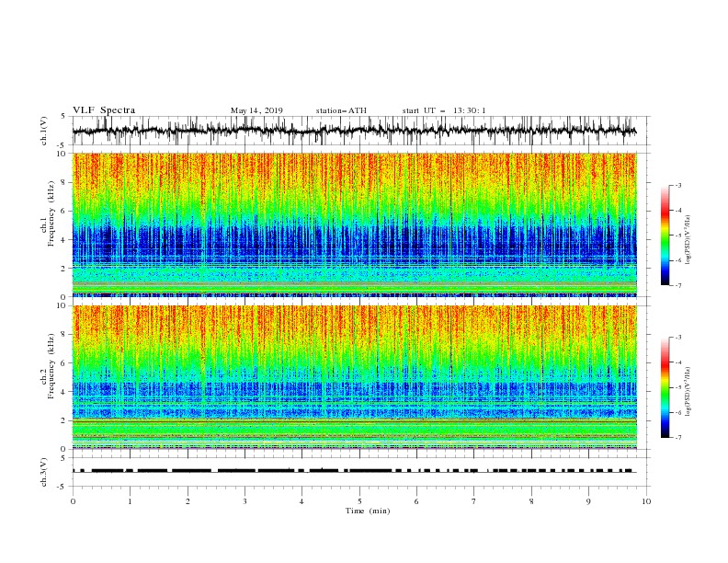Click the "ch.1 Frequency (kHz)" axis label
The height and width of the screenshot is (563, 728).
48,213
